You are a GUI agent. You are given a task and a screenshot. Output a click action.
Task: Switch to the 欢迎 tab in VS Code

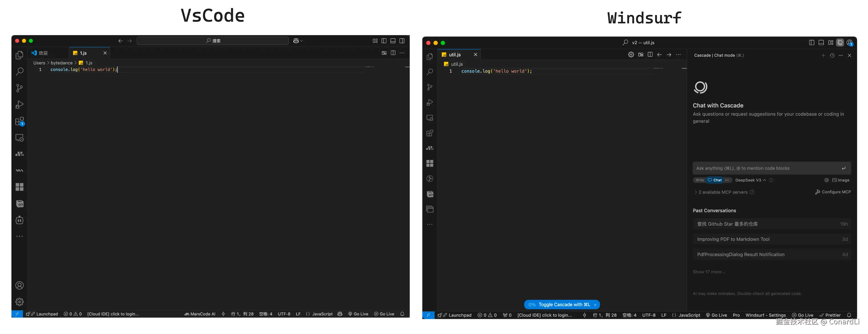coord(43,53)
